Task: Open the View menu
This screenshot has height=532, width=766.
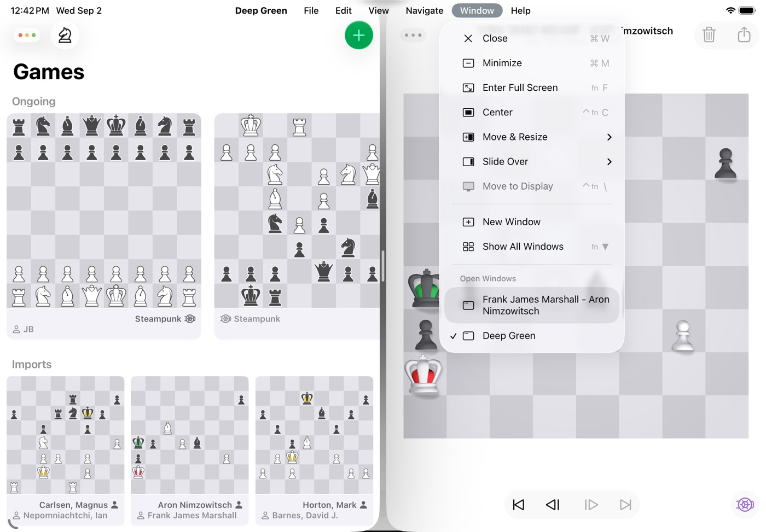Action: point(379,10)
